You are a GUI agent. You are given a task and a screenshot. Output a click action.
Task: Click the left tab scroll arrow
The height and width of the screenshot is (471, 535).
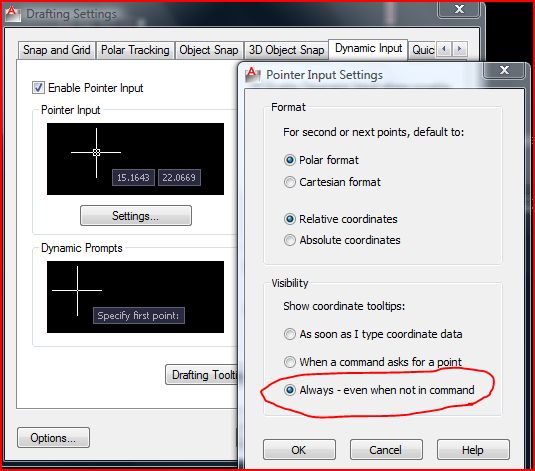(x=444, y=49)
